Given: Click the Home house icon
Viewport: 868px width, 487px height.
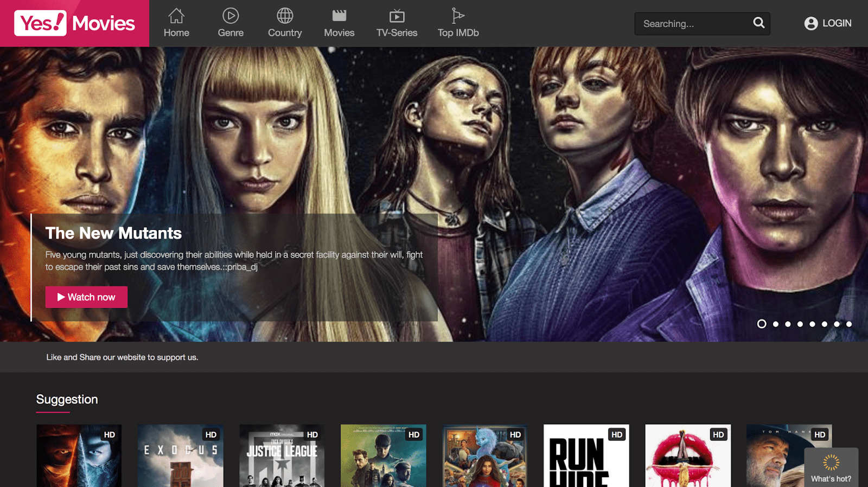Looking at the screenshot, I should pos(176,16).
